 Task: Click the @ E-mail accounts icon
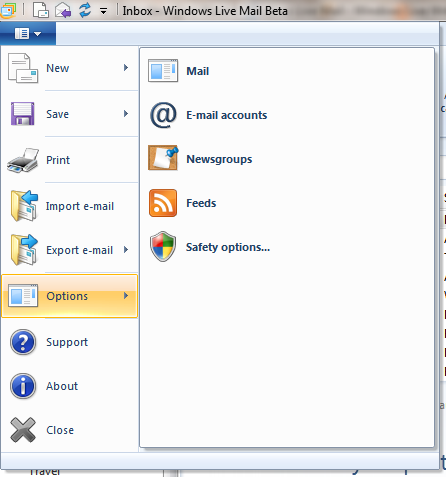[x=163, y=115]
